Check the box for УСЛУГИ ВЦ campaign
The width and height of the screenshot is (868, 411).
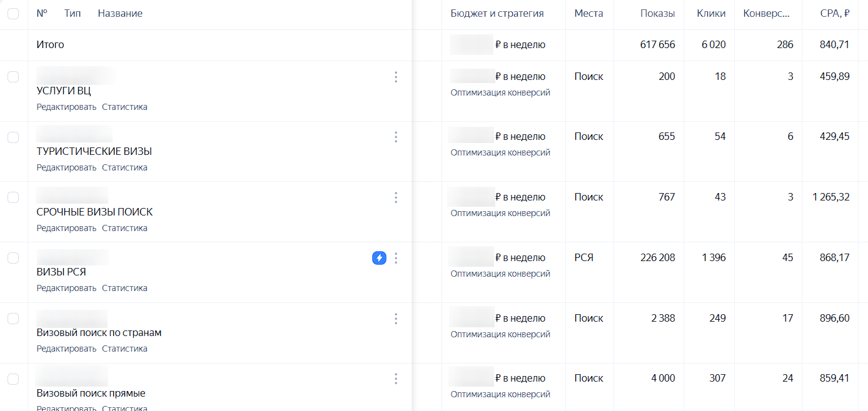(x=13, y=77)
